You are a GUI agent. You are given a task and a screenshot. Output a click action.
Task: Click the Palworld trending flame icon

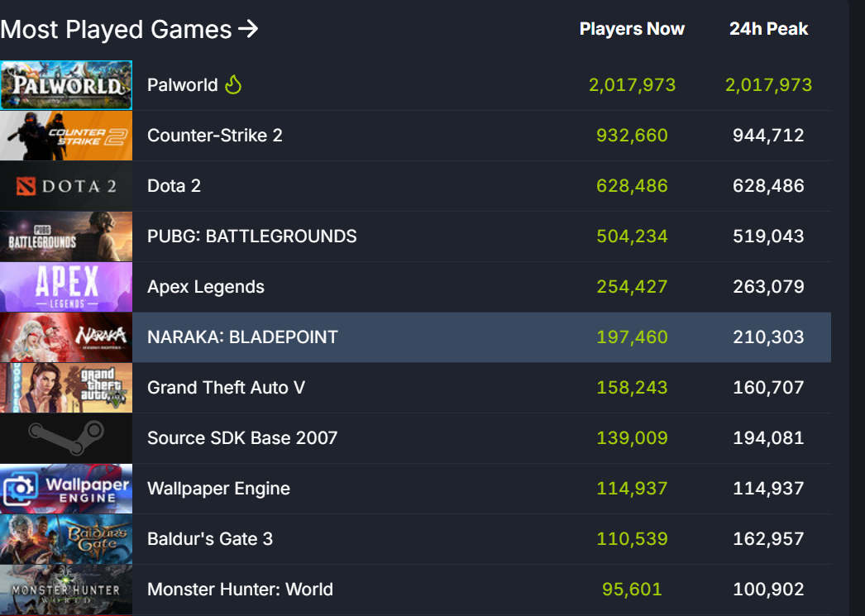pyautogui.click(x=233, y=84)
